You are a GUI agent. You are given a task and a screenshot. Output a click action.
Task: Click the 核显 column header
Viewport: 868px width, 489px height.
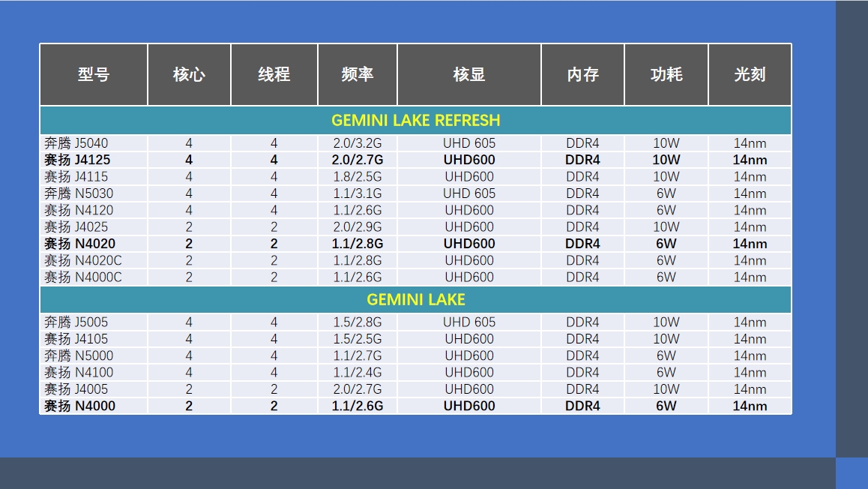[x=469, y=74]
